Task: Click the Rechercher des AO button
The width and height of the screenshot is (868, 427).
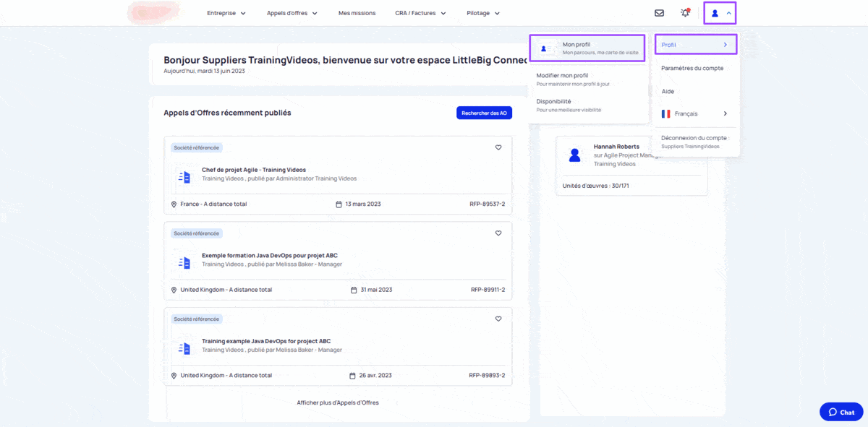Action: (485, 113)
